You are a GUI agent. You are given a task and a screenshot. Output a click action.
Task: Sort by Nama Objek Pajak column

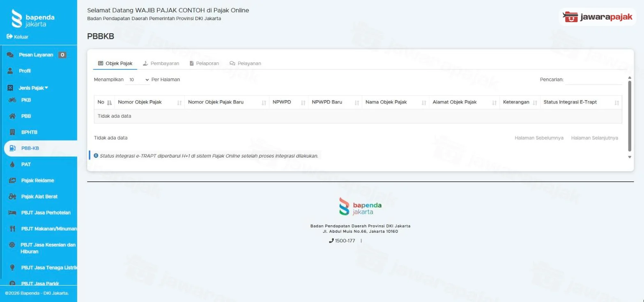point(396,102)
